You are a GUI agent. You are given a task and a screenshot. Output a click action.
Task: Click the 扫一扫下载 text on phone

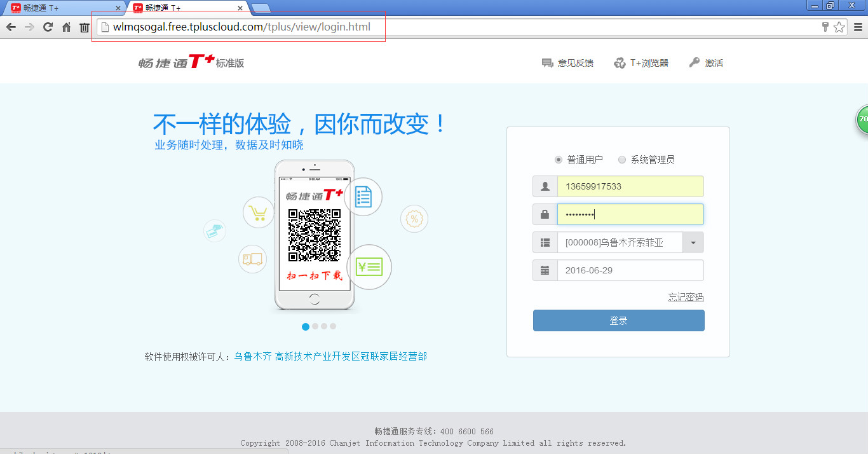(315, 275)
